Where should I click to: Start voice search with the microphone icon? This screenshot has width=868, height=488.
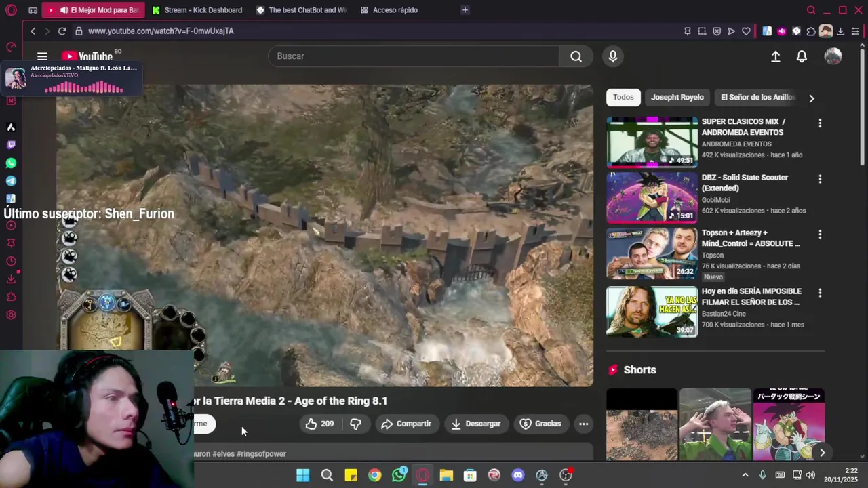(612, 56)
